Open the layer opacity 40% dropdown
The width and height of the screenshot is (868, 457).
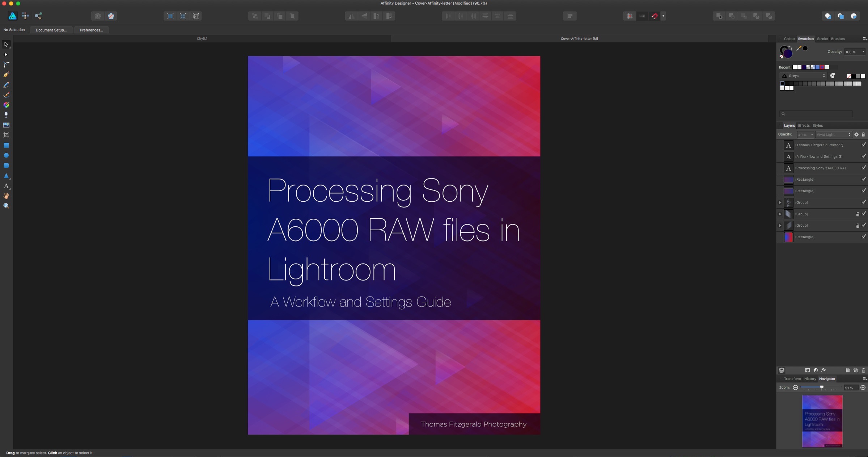[x=805, y=134]
